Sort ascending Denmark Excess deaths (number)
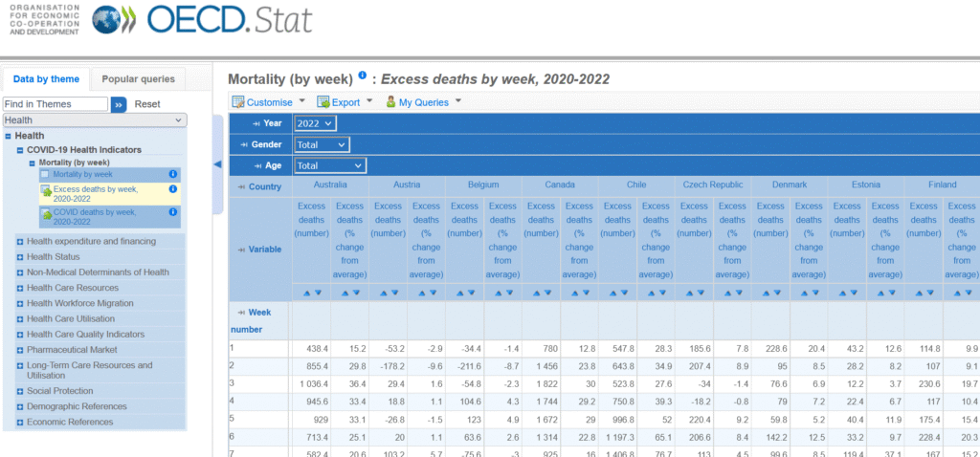The width and height of the screenshot is (980, 457). [x=766, y=293]
